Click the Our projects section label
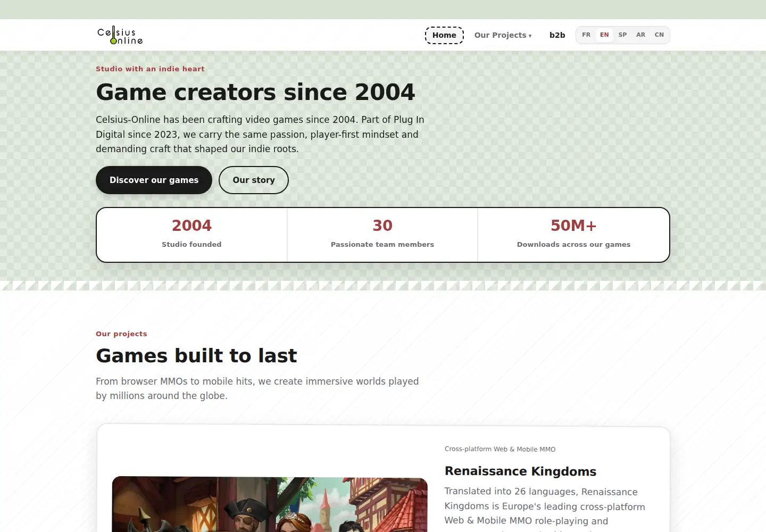The image size is (766, 532). coord(121,334)
